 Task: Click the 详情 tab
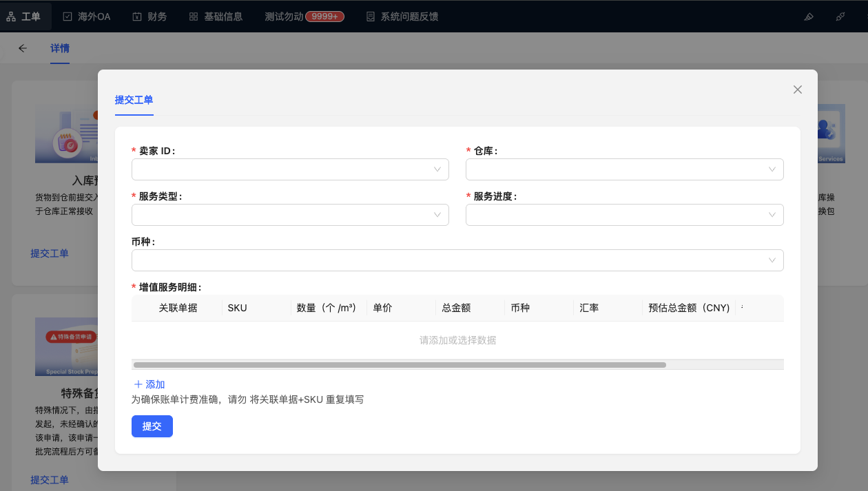[x=60, y=48]
